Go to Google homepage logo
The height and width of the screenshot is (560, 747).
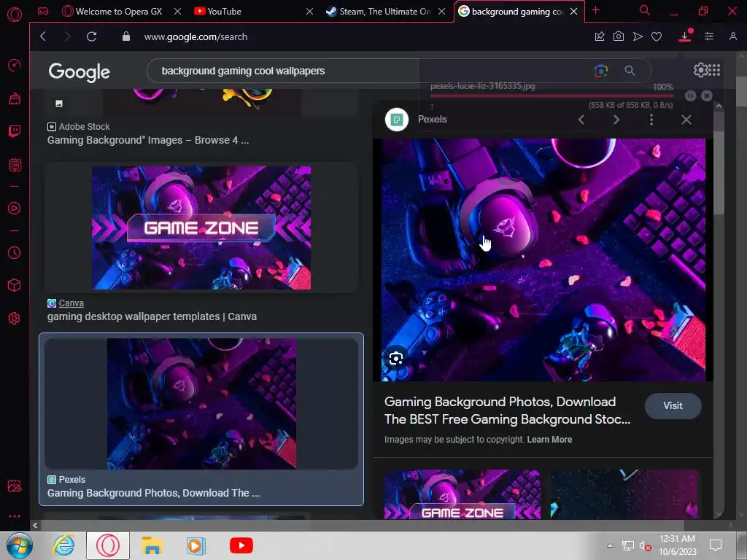[79, 72]
